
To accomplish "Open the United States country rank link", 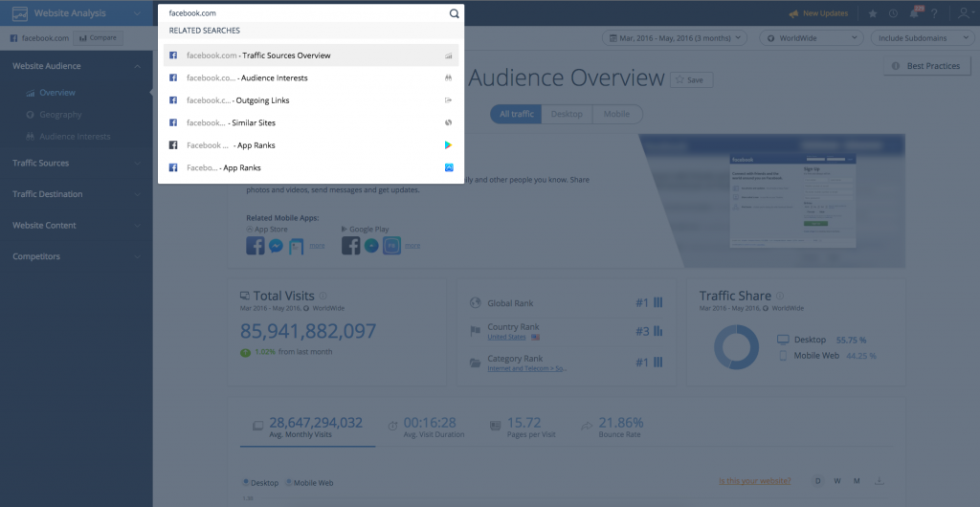I will click(x=507, y=337).
